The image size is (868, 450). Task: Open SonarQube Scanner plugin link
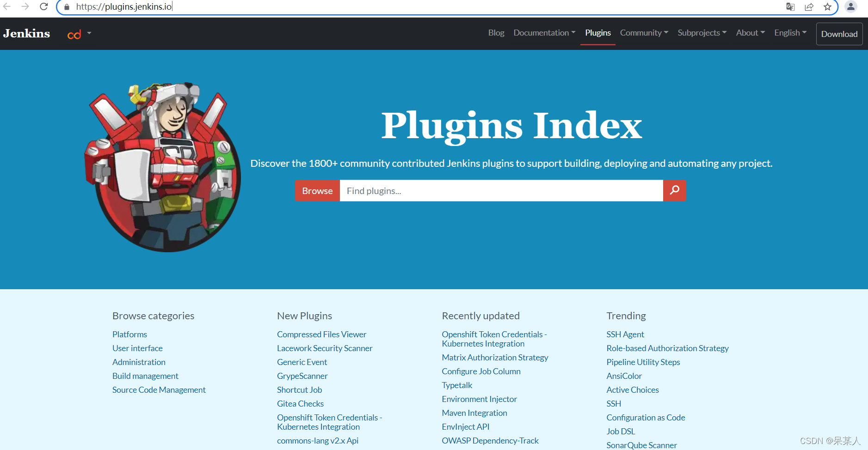(x=641, y=445)
